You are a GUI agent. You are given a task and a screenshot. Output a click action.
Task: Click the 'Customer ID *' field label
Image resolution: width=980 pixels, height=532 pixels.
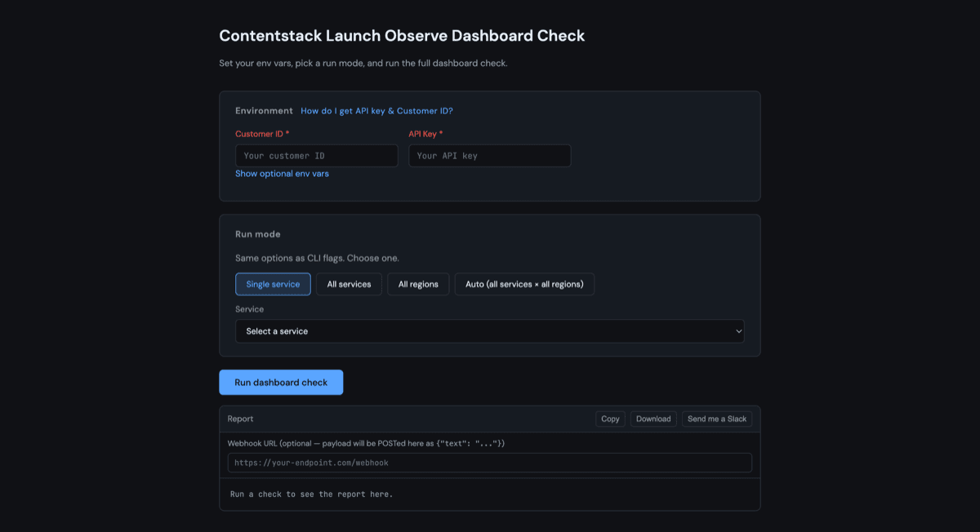pyautogui.click(x=262, y=134)
